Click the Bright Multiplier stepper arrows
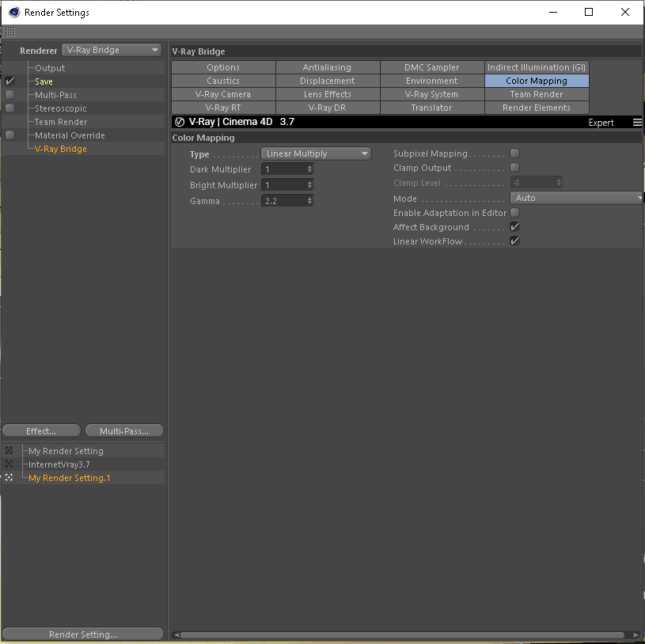 (x=309, y=185)
